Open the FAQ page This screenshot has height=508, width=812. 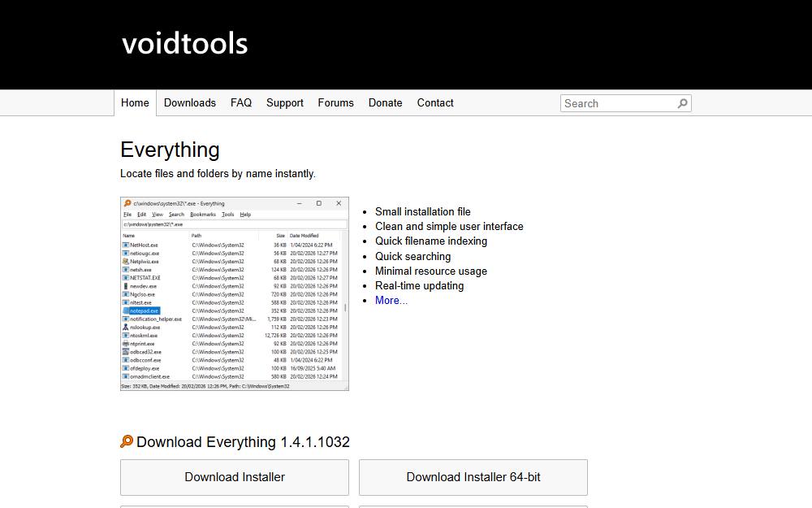(241, 102)
